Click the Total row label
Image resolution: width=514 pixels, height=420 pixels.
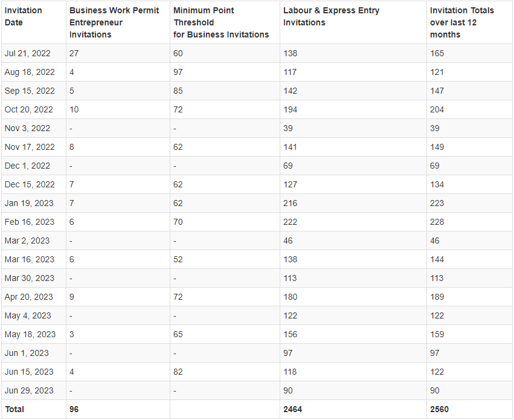14,409
